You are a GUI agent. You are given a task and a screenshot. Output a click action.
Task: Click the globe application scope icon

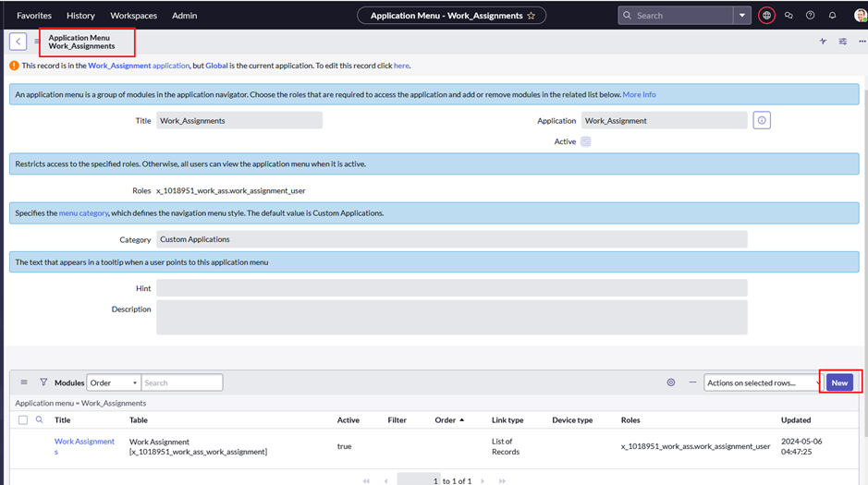click(766, 16)
